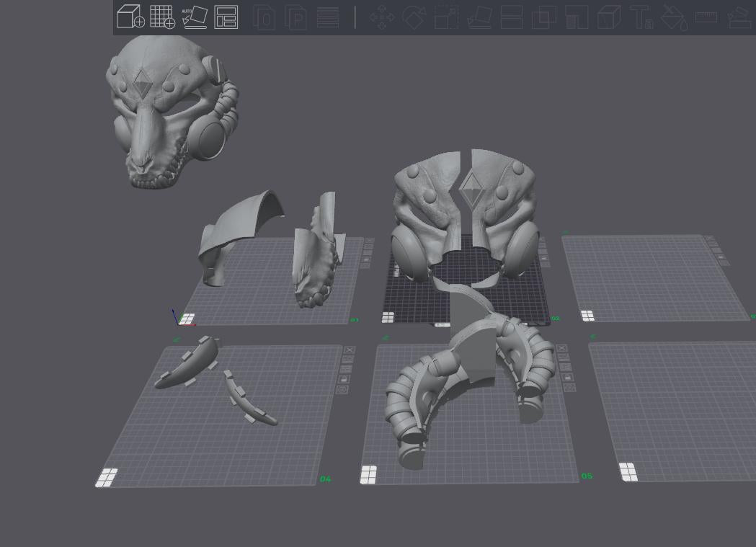Run Auto orient from the top toolbar
Image resolution: width=756 pixels, height=547 pixels.
[194, 17]
